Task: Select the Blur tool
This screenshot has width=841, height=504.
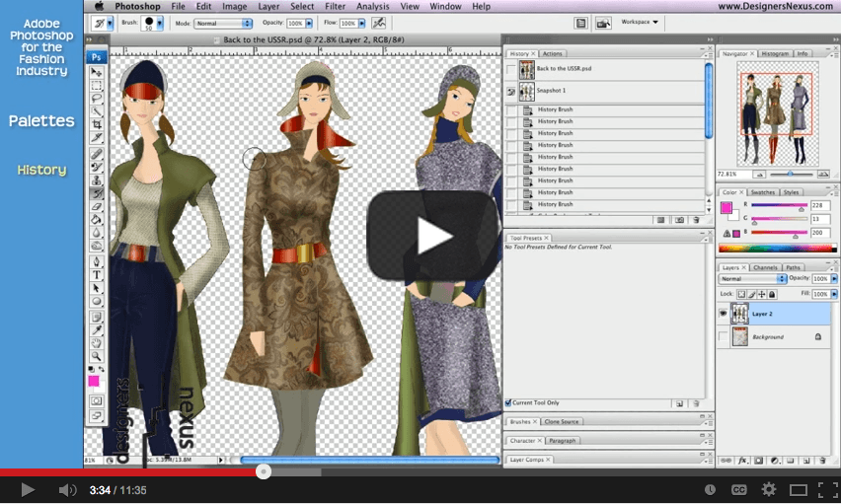Action: pyautogui.click(x=97, y=233)
